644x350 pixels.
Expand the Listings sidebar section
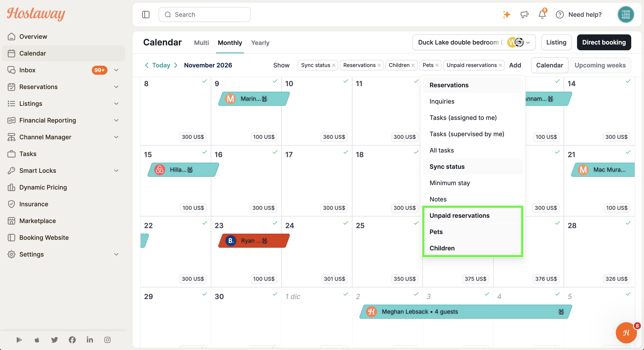coord(116,104)
